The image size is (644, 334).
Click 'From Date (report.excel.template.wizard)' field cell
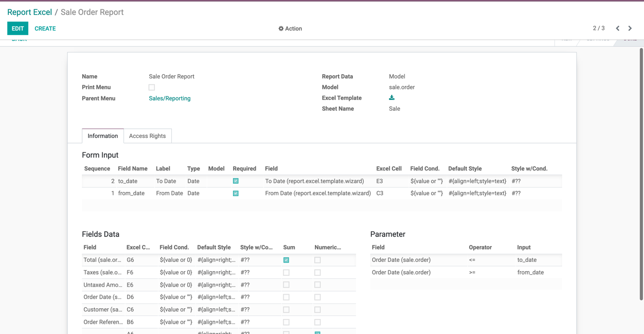[318, 194]
